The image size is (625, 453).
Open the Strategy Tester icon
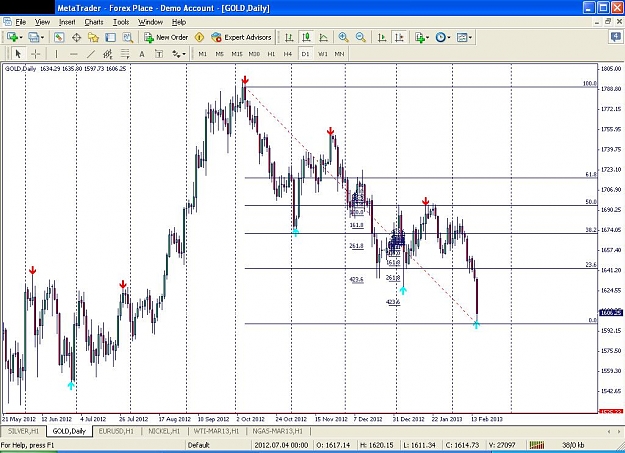click(128, 37)
